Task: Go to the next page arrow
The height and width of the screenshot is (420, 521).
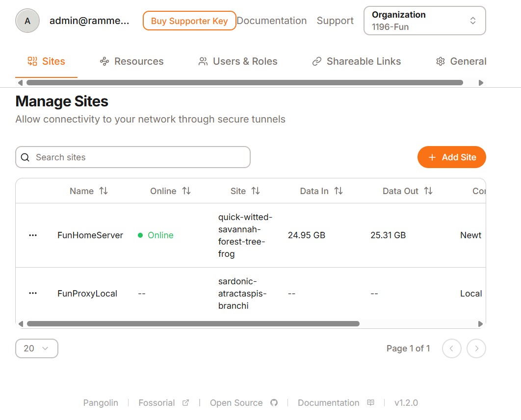Action: (x=476, y=348)
